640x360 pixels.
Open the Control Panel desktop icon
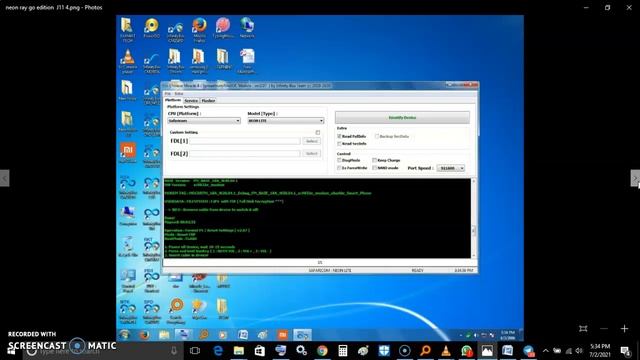pyautogui.click(x=128, y=281)
